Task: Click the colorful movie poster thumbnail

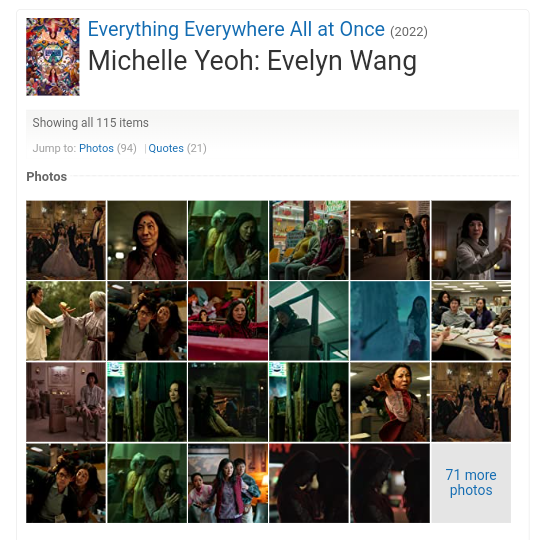Action: click(53, 57)
